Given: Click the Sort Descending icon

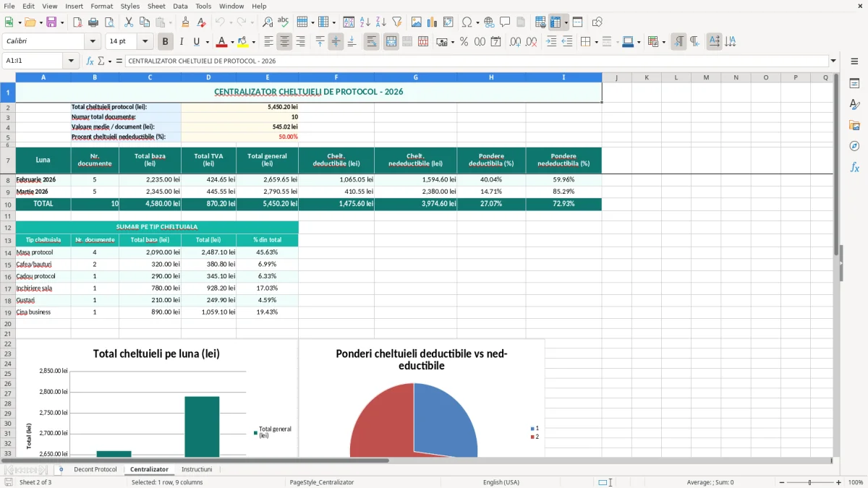Looking at the screenshot, I should point(380,22).
